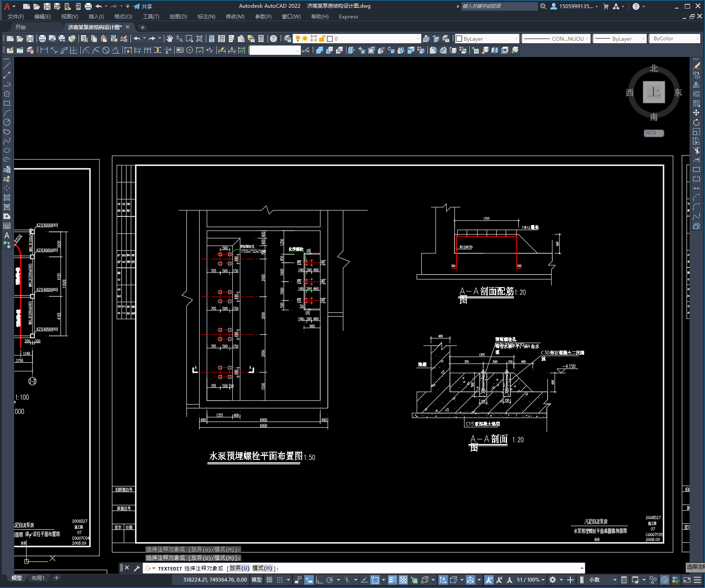Add a new drawing tab with plus button

click(x=143, y=27)
